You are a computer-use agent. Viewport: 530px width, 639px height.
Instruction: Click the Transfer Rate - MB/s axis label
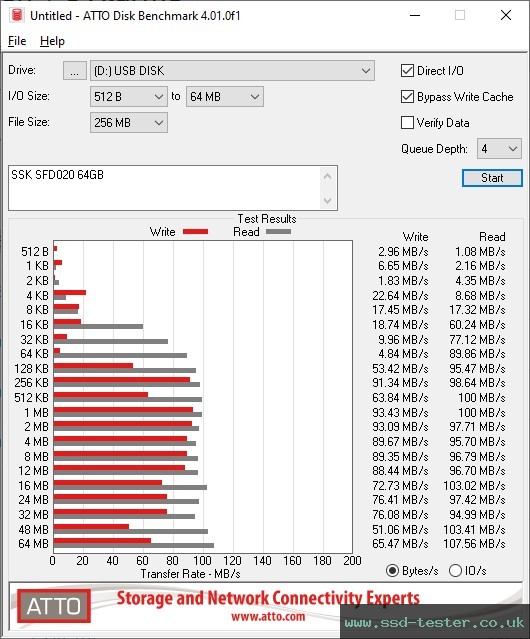[x=190, y=574]
